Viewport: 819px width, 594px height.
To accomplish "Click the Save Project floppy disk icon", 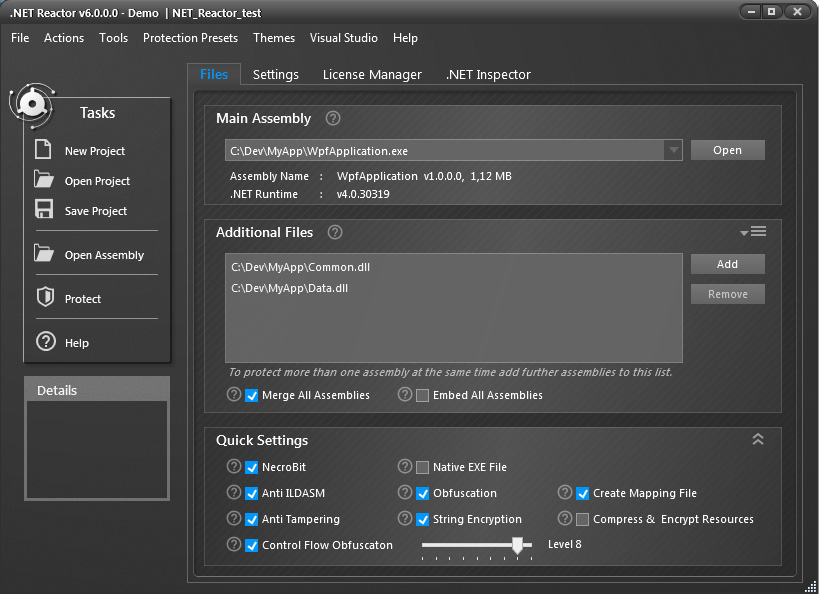I will pyautogui.click(x=43, y=210).
